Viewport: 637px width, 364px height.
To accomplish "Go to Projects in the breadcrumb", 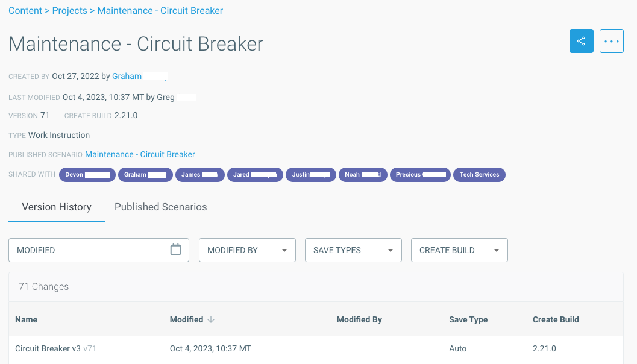I will tap(69, 11).
